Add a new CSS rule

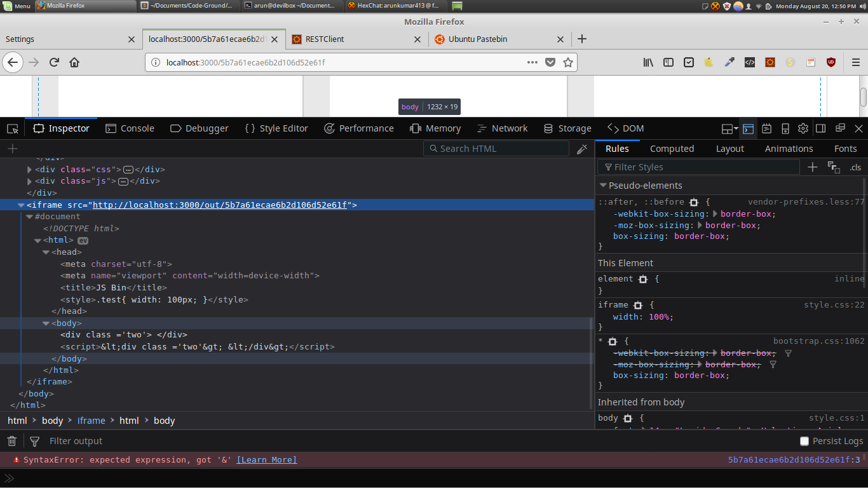point(812,167)
